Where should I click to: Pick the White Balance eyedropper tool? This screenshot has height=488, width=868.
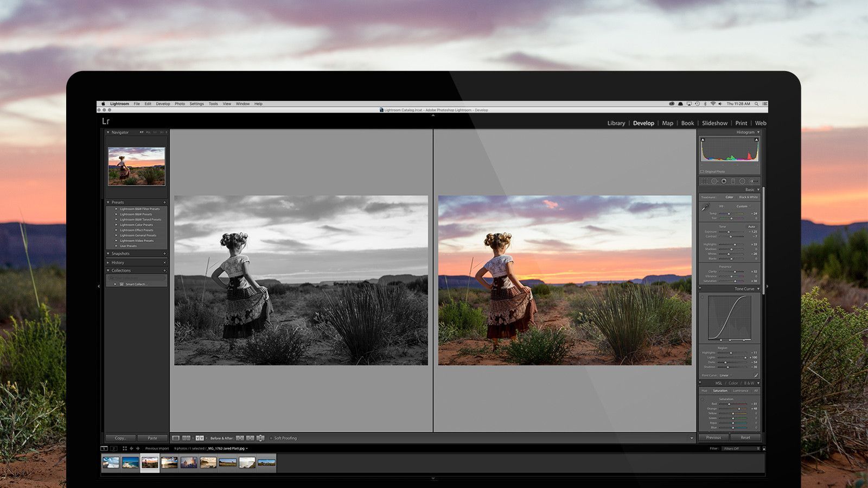(704, 207)
